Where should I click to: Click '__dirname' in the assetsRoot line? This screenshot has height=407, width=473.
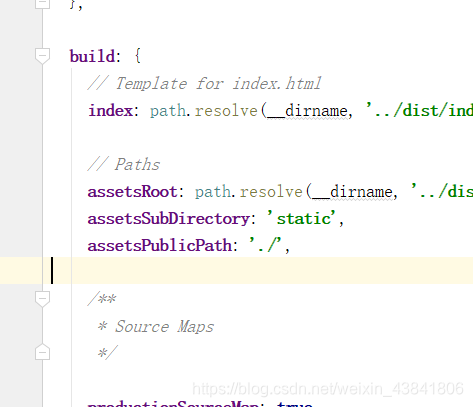tap(352, 192)
